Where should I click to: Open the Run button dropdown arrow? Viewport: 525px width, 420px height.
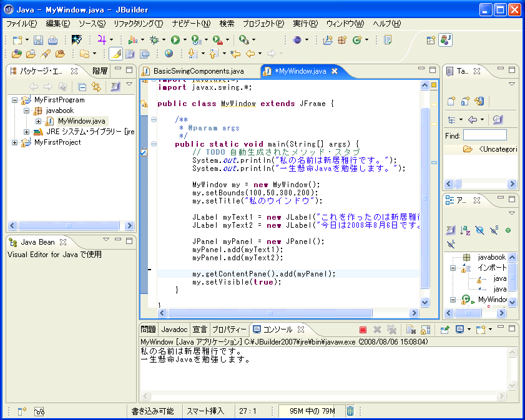tap(185, 40)
